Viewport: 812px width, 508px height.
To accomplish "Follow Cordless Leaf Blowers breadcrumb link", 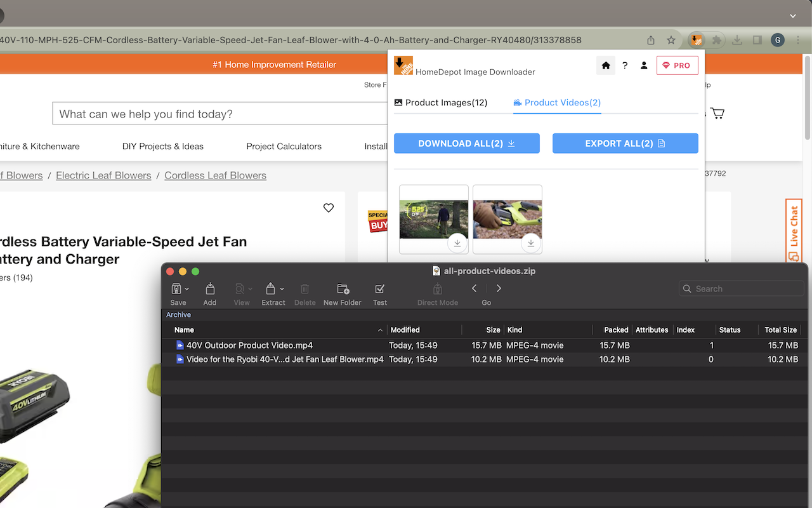I will (216, 175).
